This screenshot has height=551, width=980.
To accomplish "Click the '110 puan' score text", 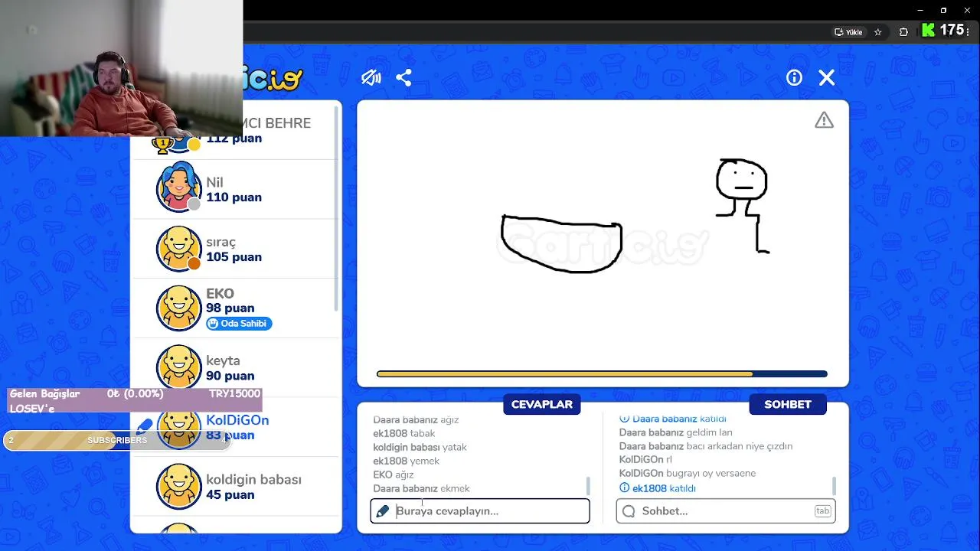I will 234,197.
